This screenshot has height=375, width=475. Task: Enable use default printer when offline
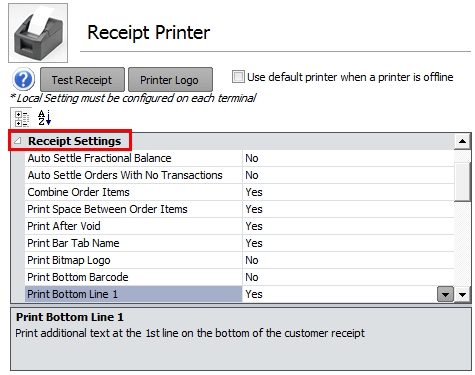tap(238, 77)
